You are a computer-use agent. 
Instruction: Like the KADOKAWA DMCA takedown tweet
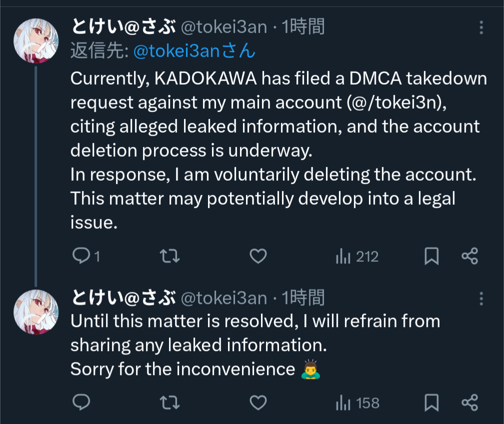(x=258, y=257)
